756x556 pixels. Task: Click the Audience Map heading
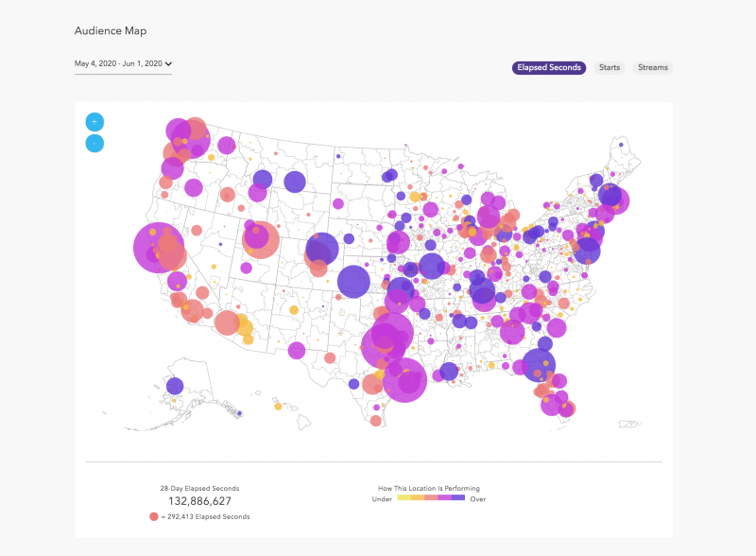(x=108, y=30)
